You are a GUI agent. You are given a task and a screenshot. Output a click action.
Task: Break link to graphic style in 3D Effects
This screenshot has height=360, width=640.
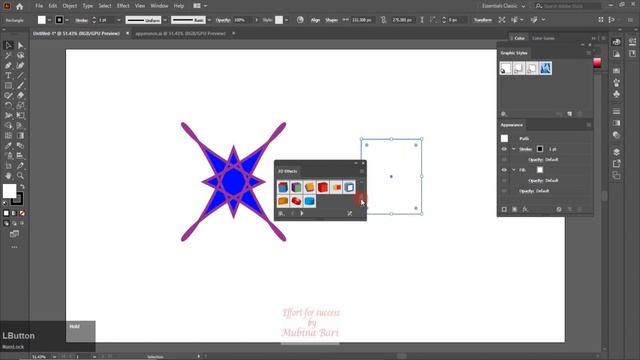pos(349,213)
